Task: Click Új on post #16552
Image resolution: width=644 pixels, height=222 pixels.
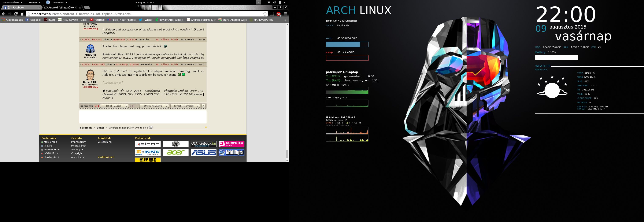Action: click(158, 64)
